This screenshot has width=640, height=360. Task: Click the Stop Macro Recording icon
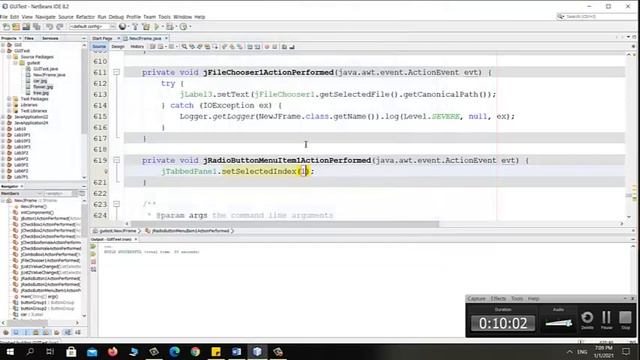(x=275, y=47)
